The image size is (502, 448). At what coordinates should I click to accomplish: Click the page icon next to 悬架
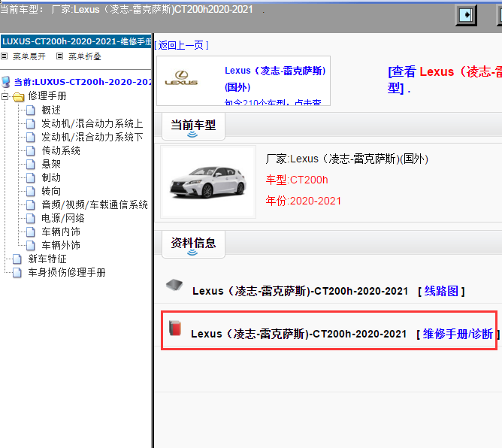pyautogui.click(x=30, y=164)
